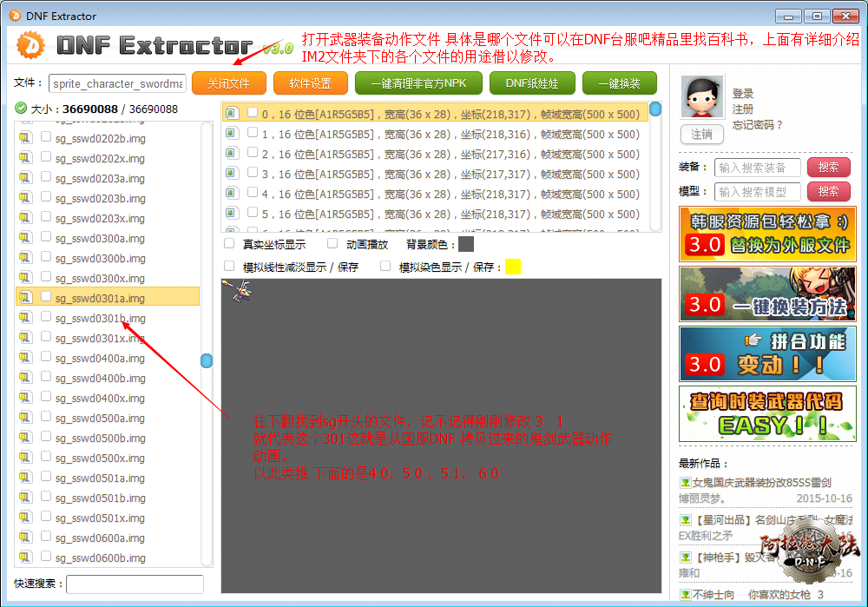Viewport: 868px width, 607px height.
Task: Focus the 快速搜索 input field
Action: tap(135, 584)
